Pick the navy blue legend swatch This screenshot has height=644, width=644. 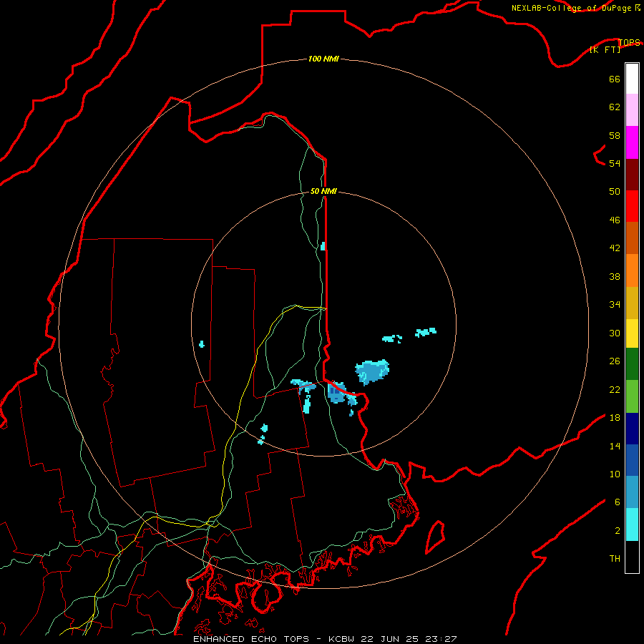coord(632,429)
